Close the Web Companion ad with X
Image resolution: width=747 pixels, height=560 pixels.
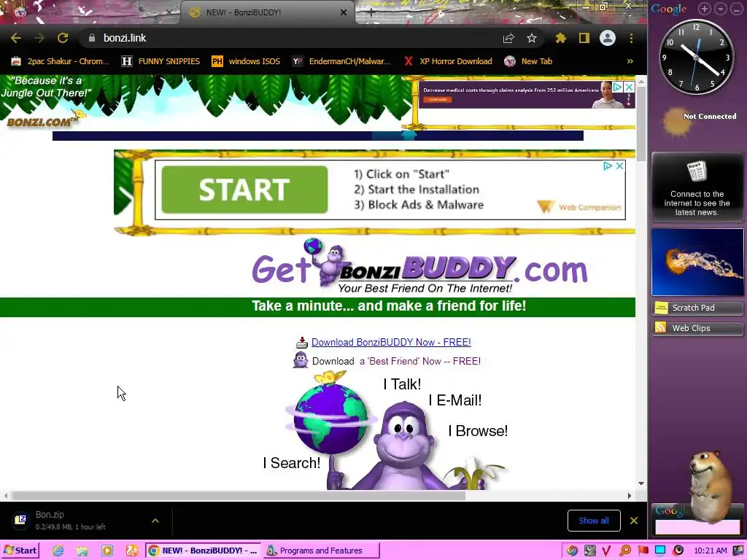pyautogui.click(x=620, y=166)
